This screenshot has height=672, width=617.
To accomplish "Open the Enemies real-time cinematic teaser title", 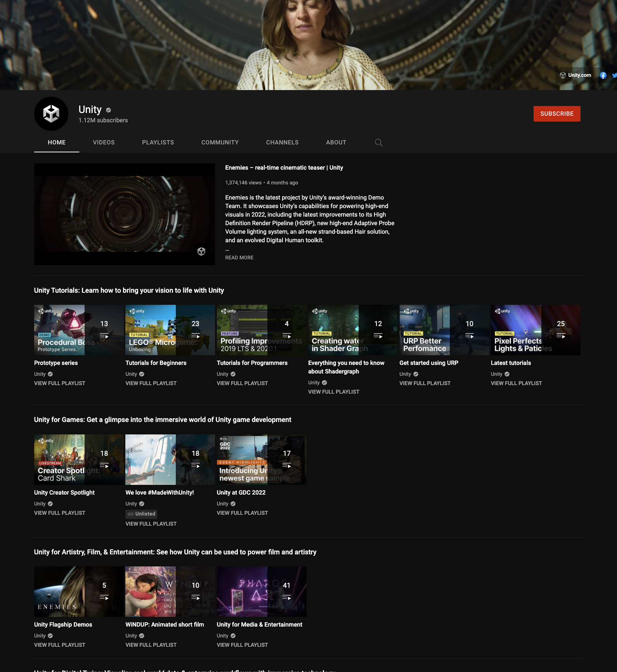I will [x=284, y=168].
